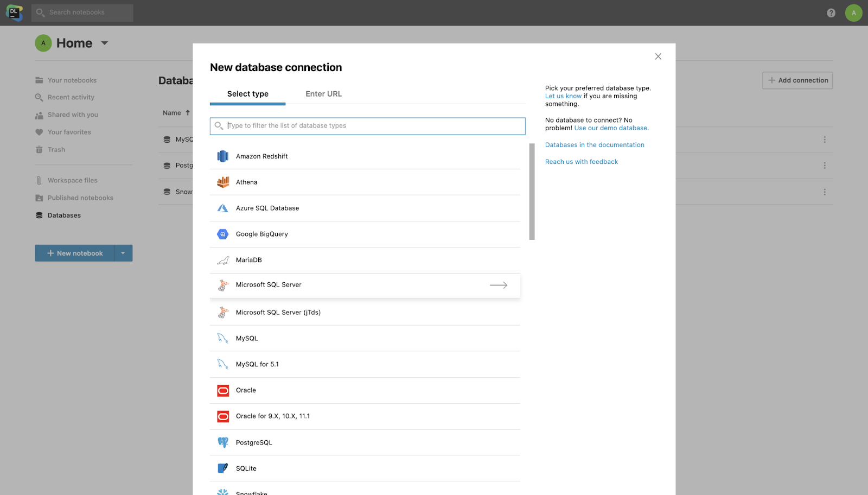Click the Microsoft SQL Server (jTds) icon
The image size is (868, 495).
click(x=222, y=313)
